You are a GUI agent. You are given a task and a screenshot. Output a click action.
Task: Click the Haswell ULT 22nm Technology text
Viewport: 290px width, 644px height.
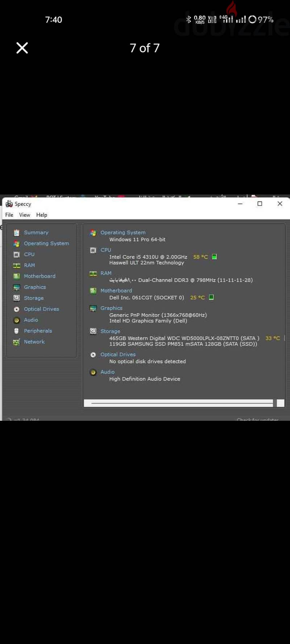[x=147, y=263]
